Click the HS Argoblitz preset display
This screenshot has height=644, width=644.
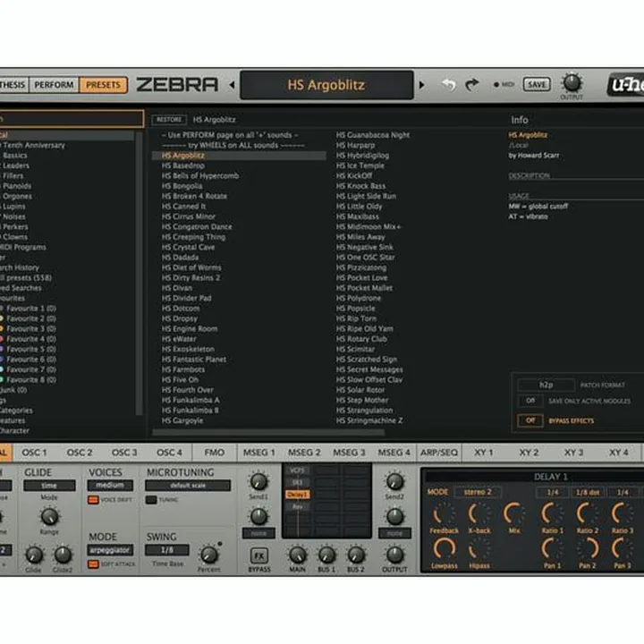(326, 85)
